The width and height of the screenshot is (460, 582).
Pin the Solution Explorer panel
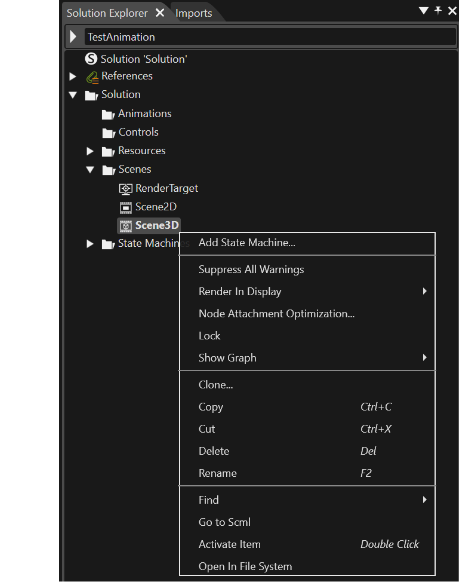438,10
